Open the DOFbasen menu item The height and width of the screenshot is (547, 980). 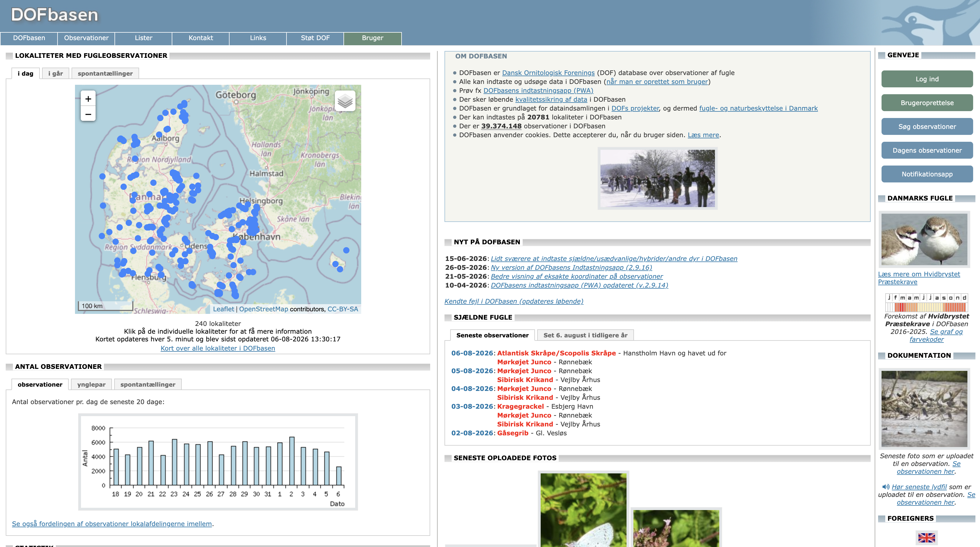click(x=29, y=38)
